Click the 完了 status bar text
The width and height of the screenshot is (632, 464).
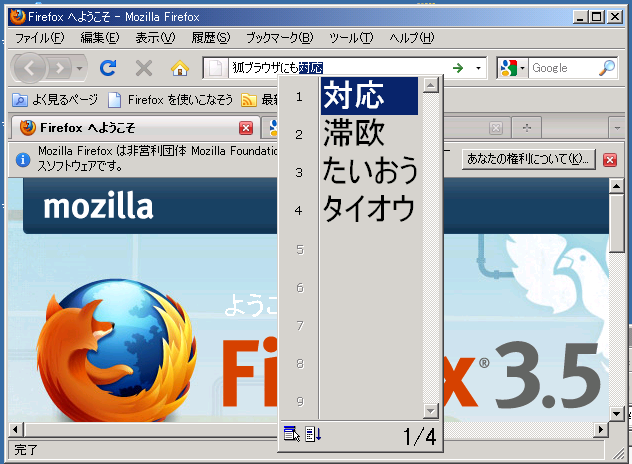tap(26, 449)
